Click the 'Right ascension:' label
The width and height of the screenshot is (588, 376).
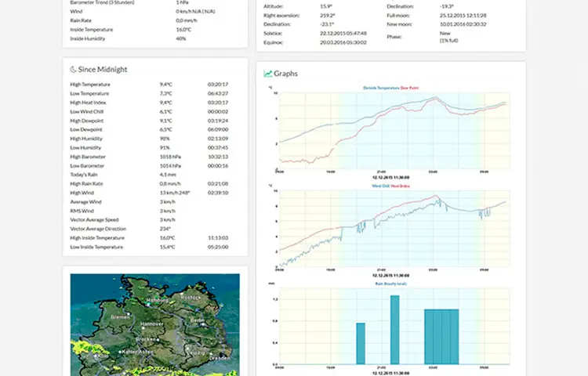pos(281,16)
